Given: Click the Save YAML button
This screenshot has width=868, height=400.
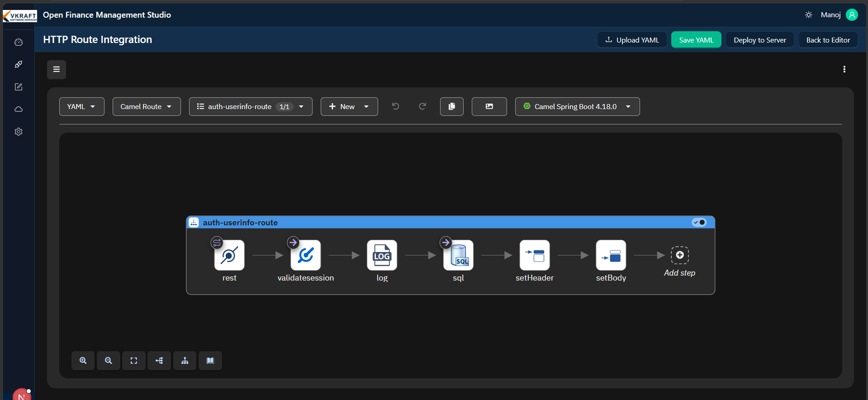Looking at the screenshot, I should [x=696, y=40].
